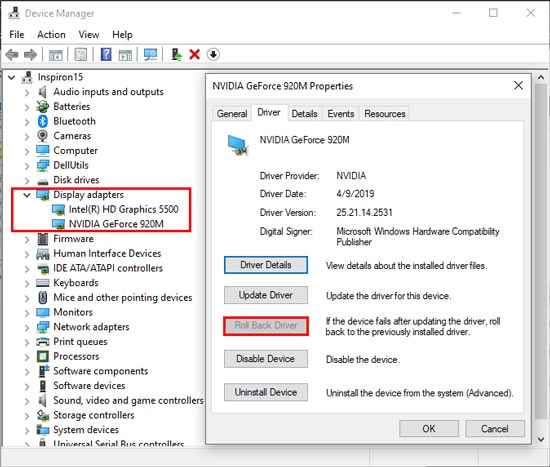Switch to the Resources tab

385,114
